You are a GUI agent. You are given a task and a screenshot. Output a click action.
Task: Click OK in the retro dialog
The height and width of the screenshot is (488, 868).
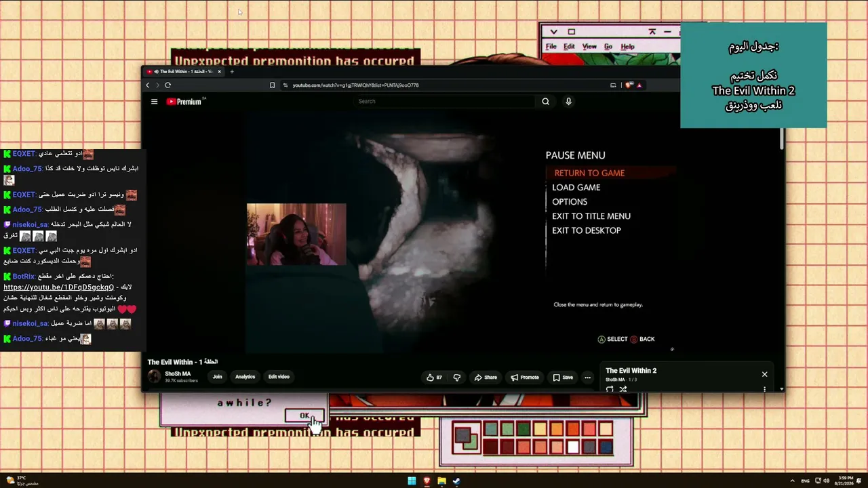(x=304, y=415)
